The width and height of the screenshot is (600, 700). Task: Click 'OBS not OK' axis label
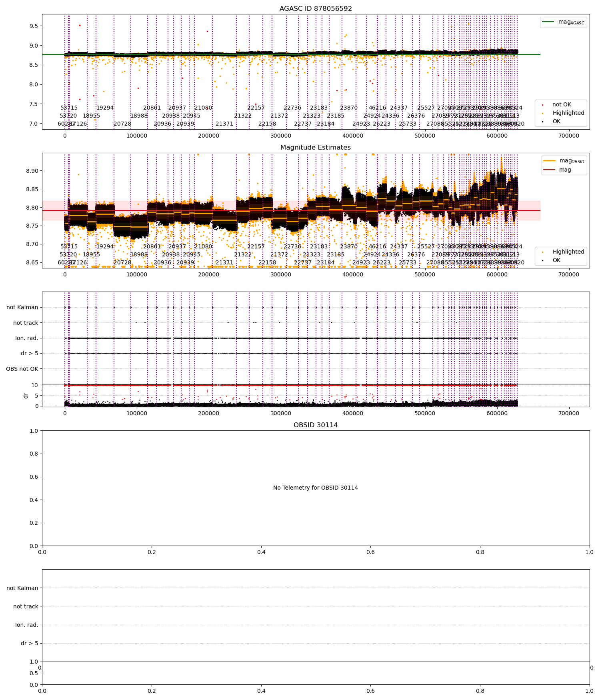coord(22,369)
